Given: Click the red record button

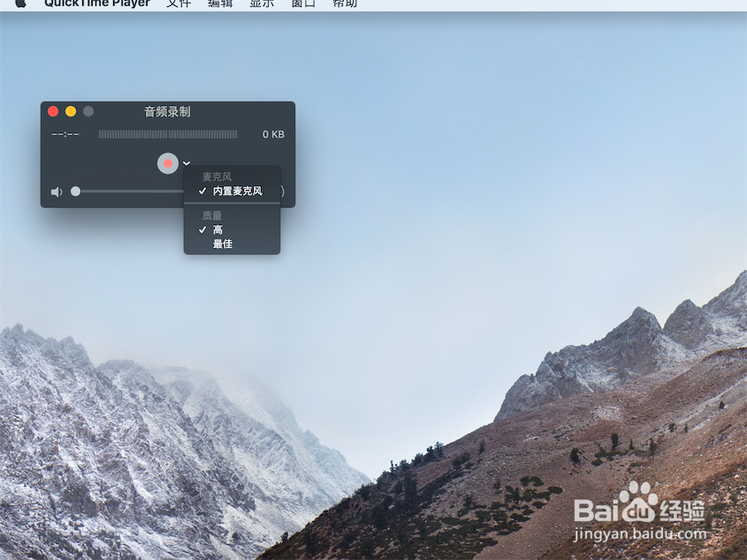Looking at the screenshot, I should click(x=168, y=163).
